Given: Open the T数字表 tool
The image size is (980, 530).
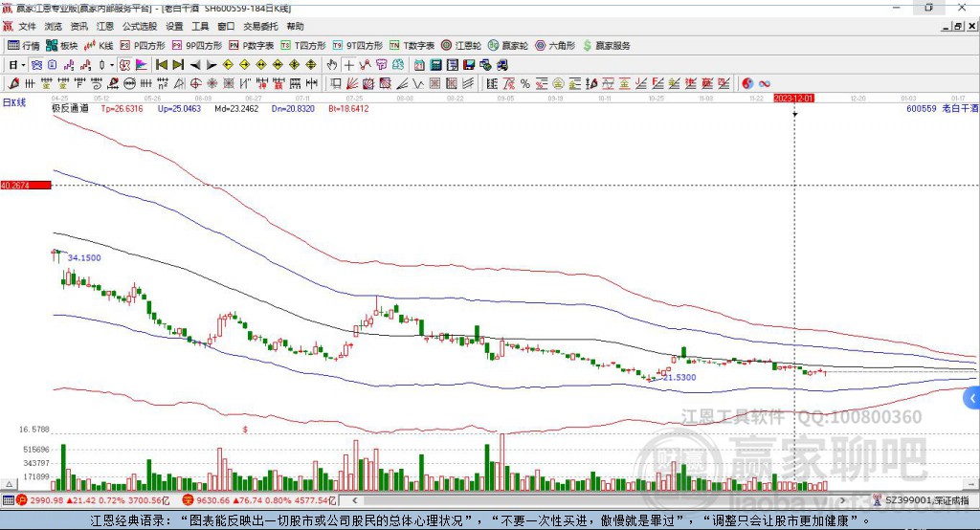Looking at the screenshot, I should click(x=412, y=46).
